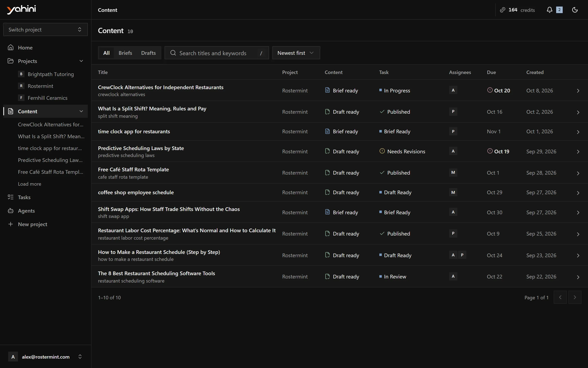This screenshot has width=588, height=368.
Task: Switch to Briefs tab
Action: 125,53
